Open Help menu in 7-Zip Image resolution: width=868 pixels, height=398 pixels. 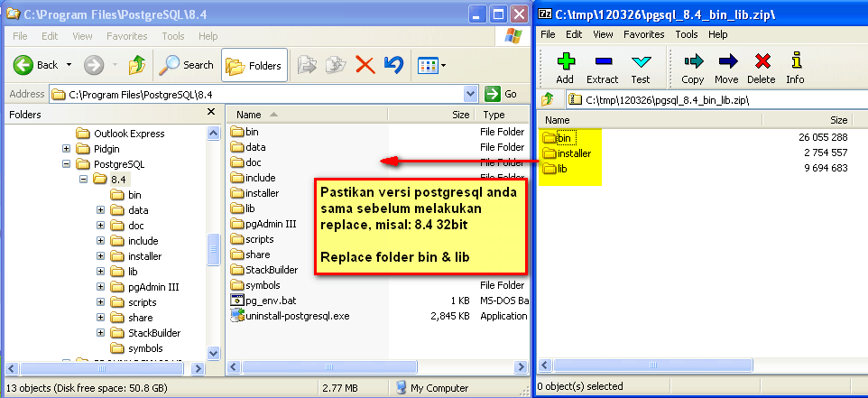pos(718,34)
